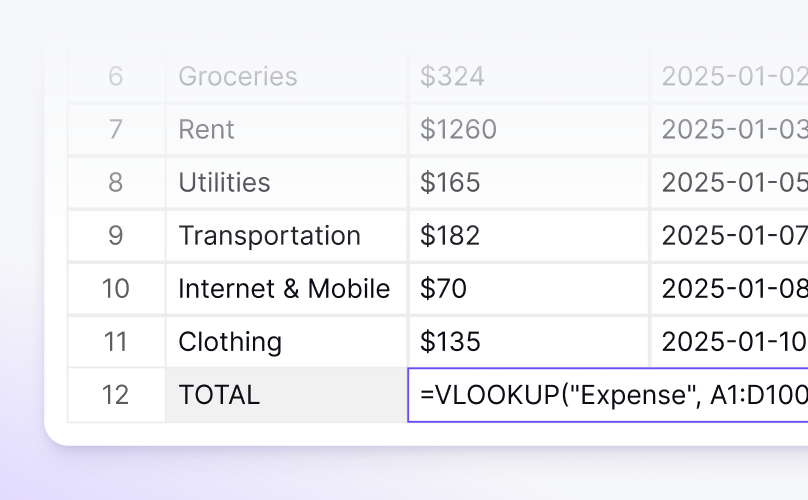Select row header 11

116,342
